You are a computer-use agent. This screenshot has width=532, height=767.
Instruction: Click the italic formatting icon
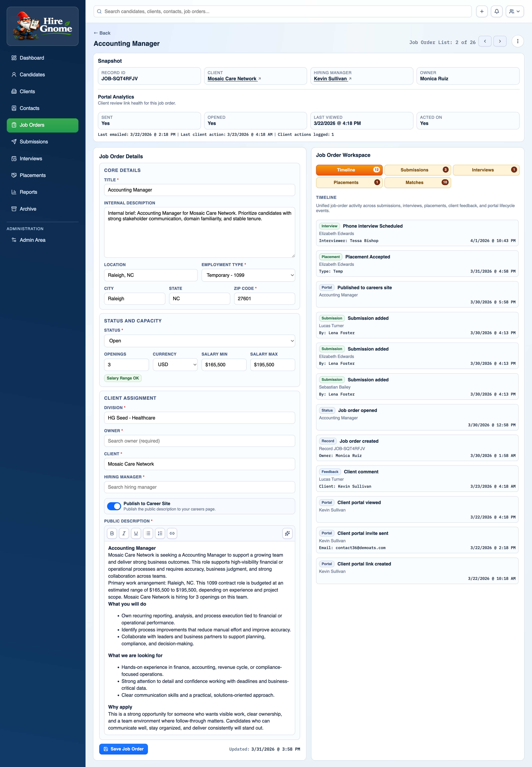point(124,533)
